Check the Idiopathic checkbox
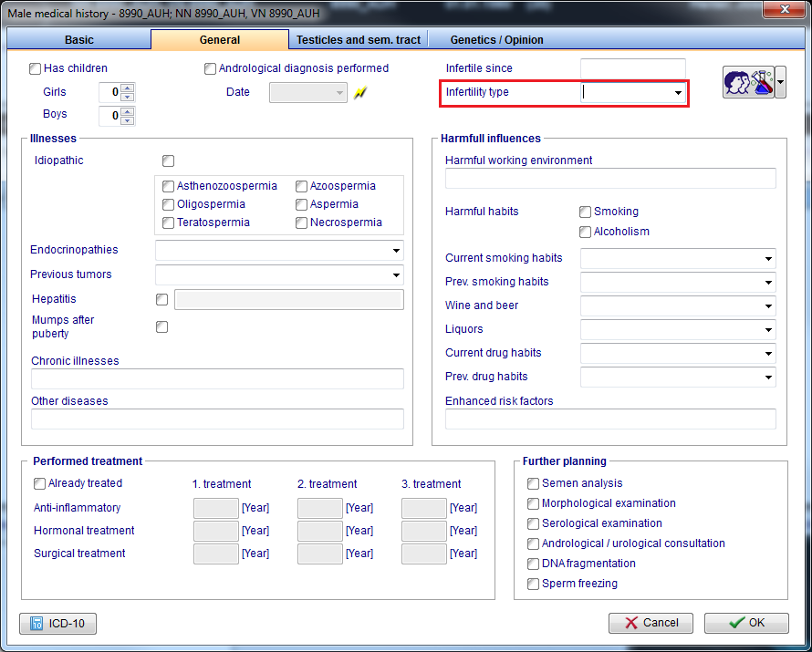Image resolution: width=812 pixels, height=652 pixels. point(168,160)
